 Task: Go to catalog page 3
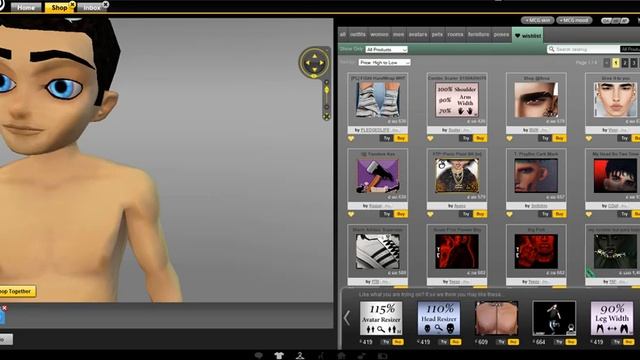(x=633, y=63)
